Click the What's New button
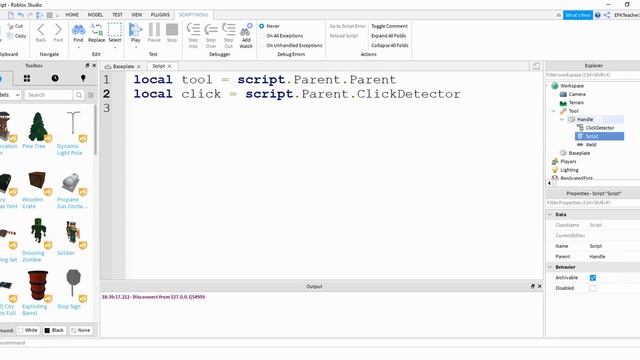Screen dimensions: 640x360 pos(578,15)
